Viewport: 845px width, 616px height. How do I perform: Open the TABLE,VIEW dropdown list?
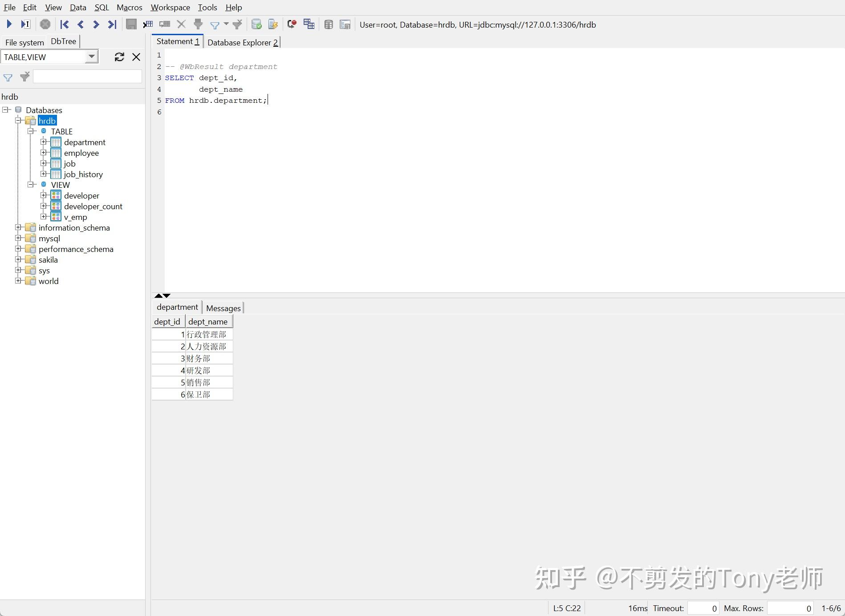coord(91,57)
